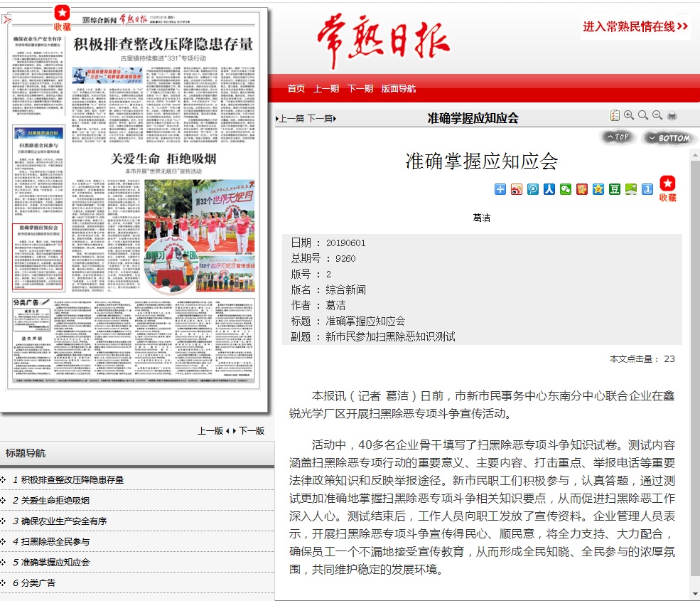Open 版面导航 page navigation menu

click(398, 88)
